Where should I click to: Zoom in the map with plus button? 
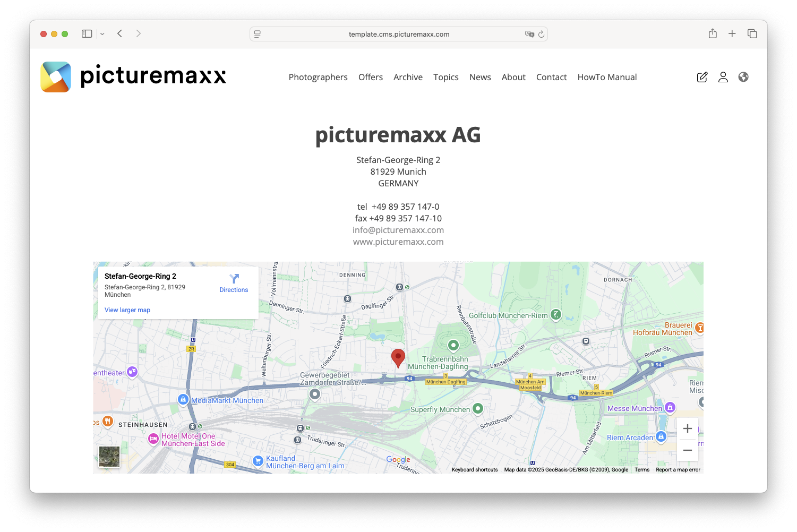pos(688,428)
